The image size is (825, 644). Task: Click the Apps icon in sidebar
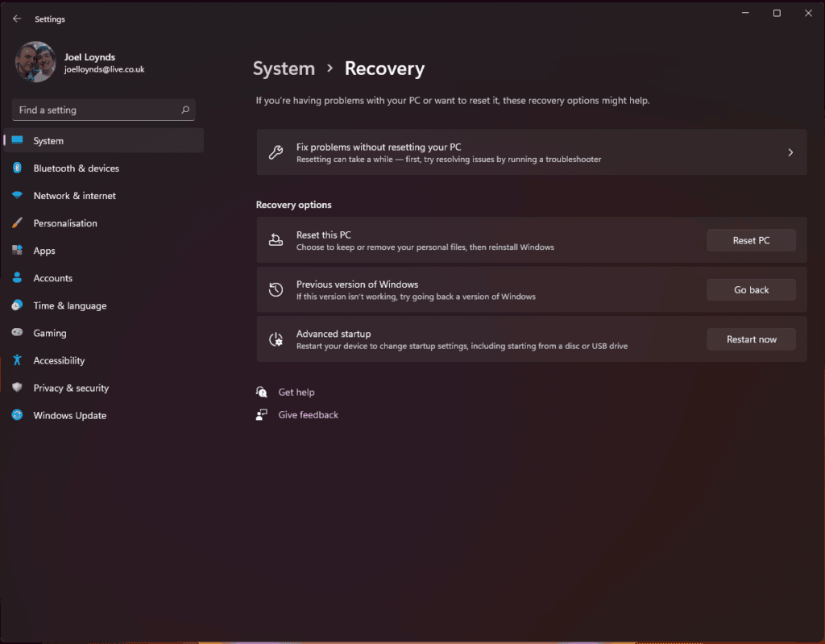pos(18,250)
